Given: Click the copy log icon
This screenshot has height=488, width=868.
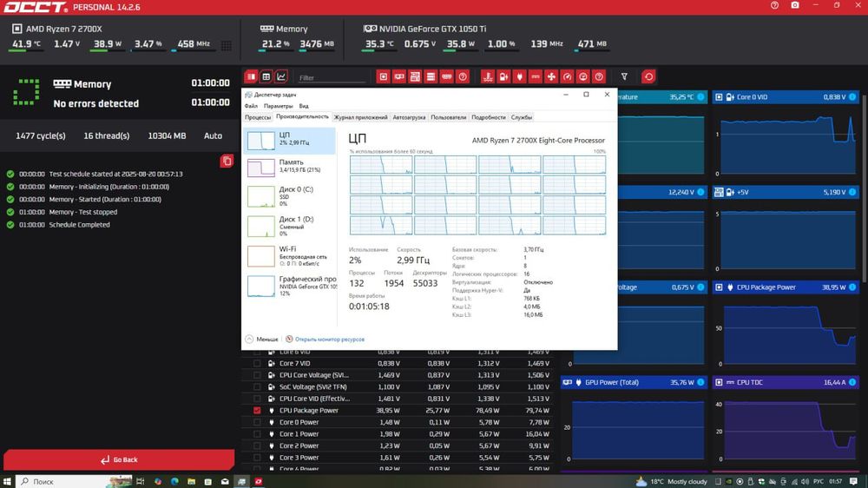Looking at the screenshot, I should [227, 162].
